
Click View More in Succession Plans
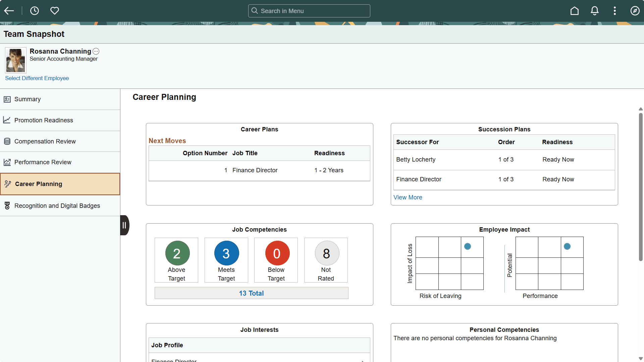point(408,197)
